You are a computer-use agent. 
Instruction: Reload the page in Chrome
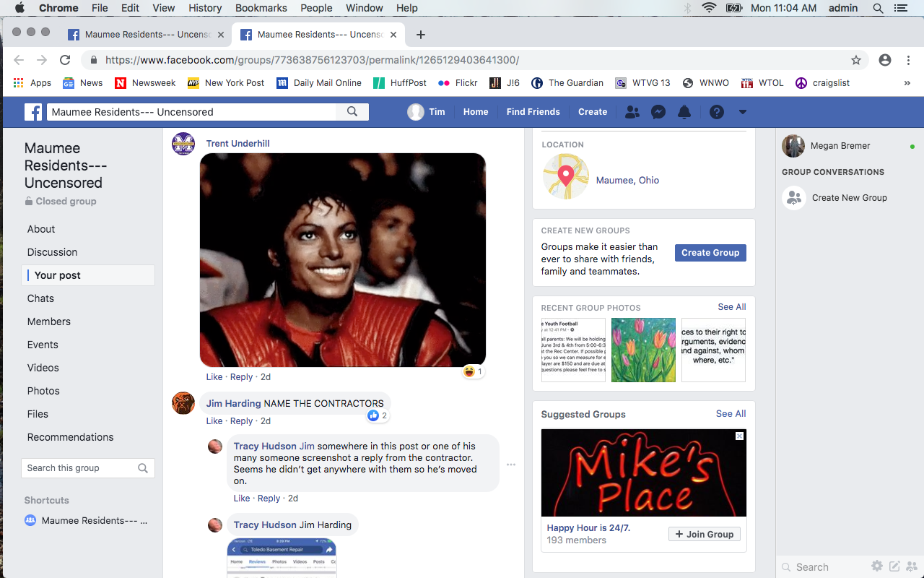(65, 61)
